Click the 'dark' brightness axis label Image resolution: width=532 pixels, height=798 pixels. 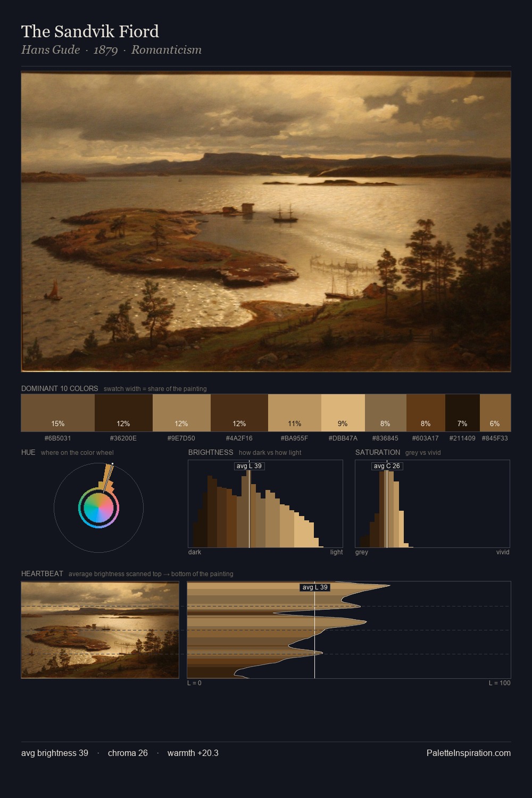coord(195,552)
